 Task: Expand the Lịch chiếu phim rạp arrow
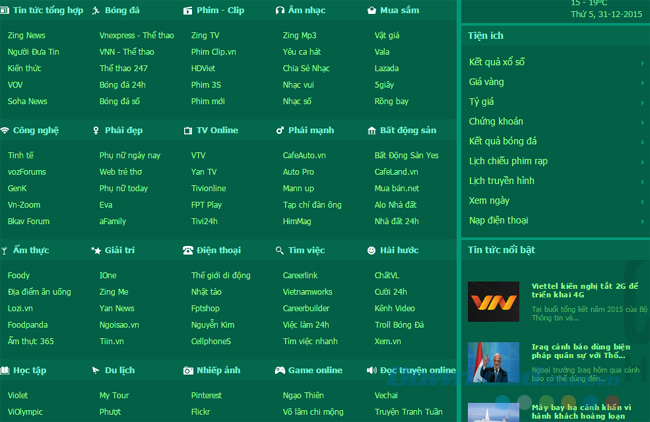tap(642, 161)
